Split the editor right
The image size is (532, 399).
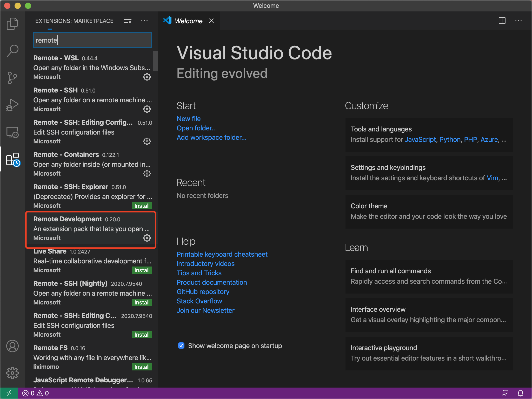(x=502, y=21)
